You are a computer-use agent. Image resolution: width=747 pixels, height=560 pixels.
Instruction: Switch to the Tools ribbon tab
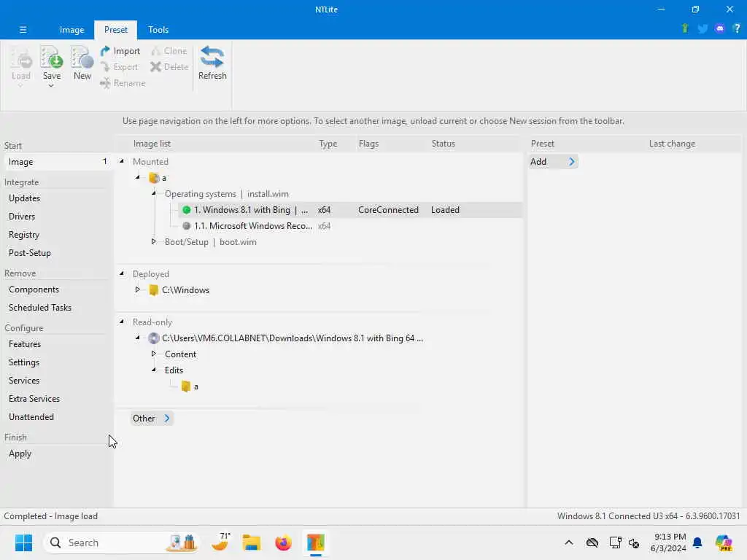coord(158,29)
